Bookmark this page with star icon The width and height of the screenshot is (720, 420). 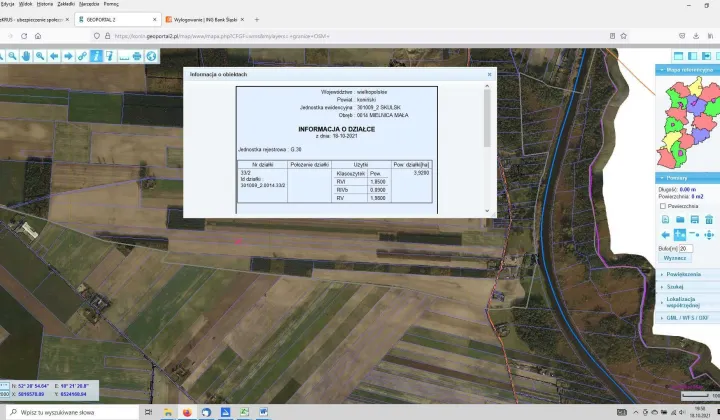pos(624,36)
